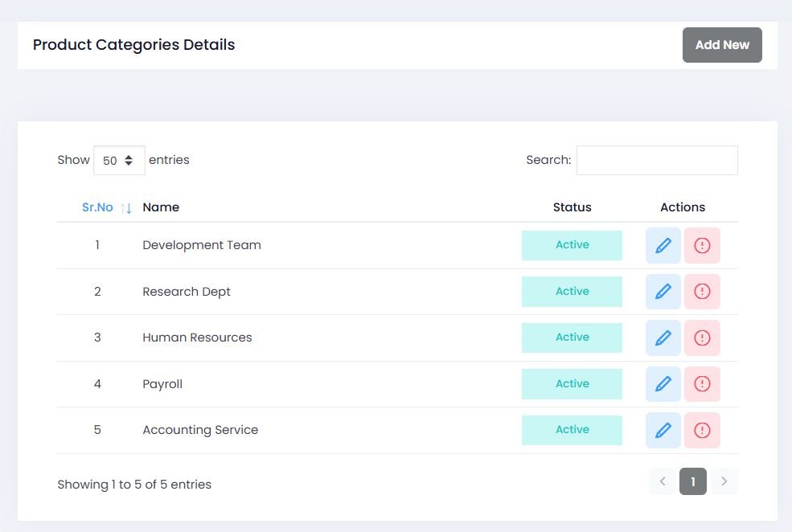Click the edit pencil for Development Team
Screen dimensions: 792x532
[x=663, y=245]
